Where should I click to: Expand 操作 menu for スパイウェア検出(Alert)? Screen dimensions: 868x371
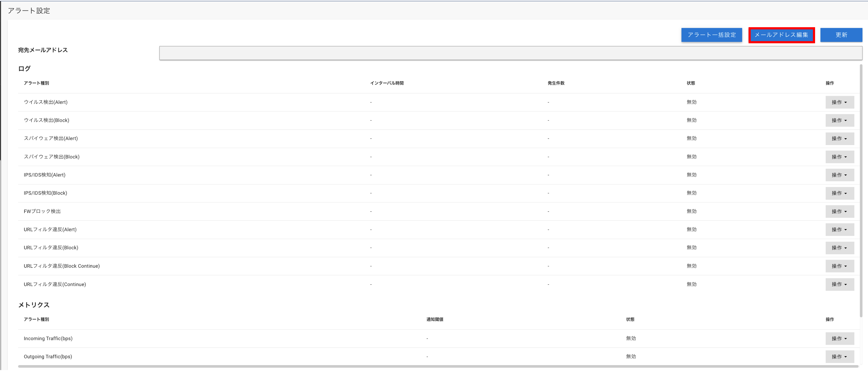click(x=839, y=139)
